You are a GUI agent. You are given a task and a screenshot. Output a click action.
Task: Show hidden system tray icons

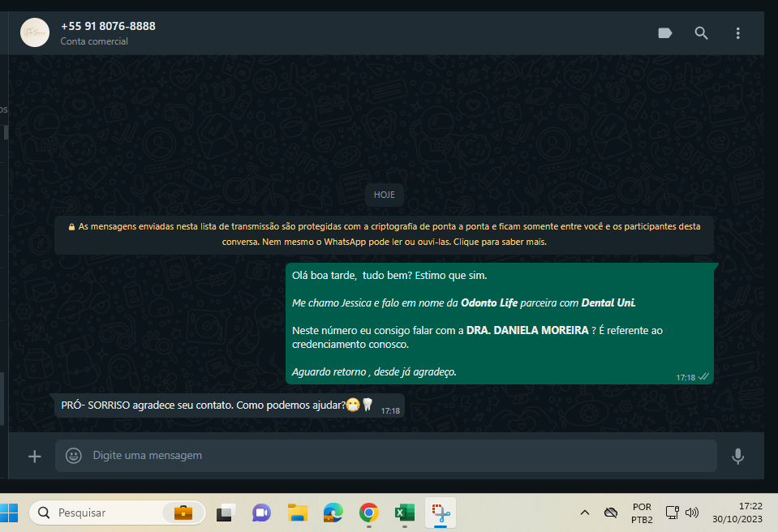[x=585, y=513]
